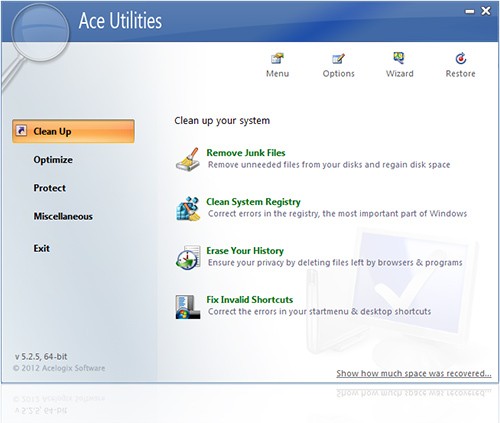Viewport: 500px width, 423px height.
Task: Click the Restore toolbar icon
Action: coord(461,58)
